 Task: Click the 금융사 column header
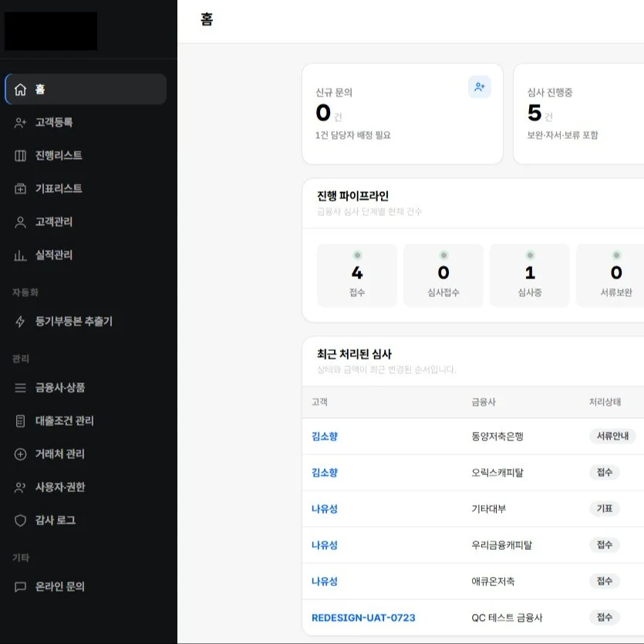(484, 402)
